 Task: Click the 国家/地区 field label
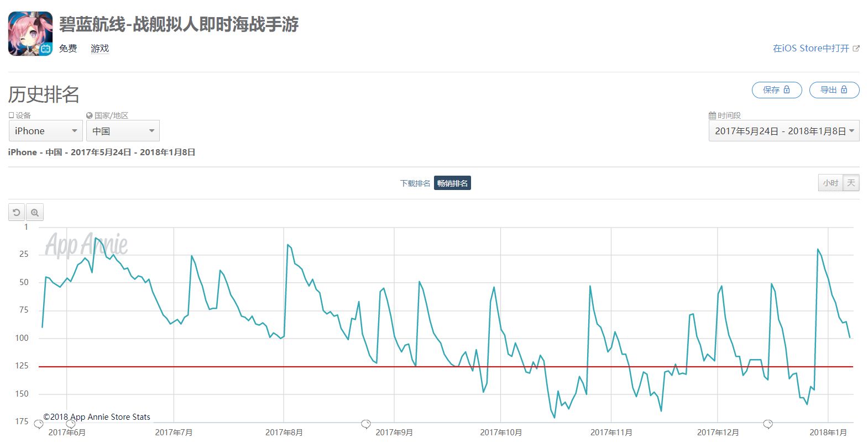(111, 115)
